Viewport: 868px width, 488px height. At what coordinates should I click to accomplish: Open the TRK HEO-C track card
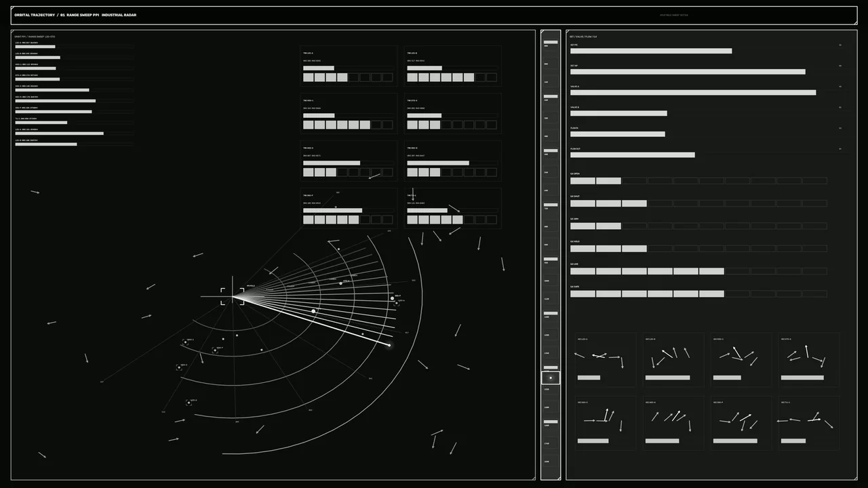coord(349,113)
